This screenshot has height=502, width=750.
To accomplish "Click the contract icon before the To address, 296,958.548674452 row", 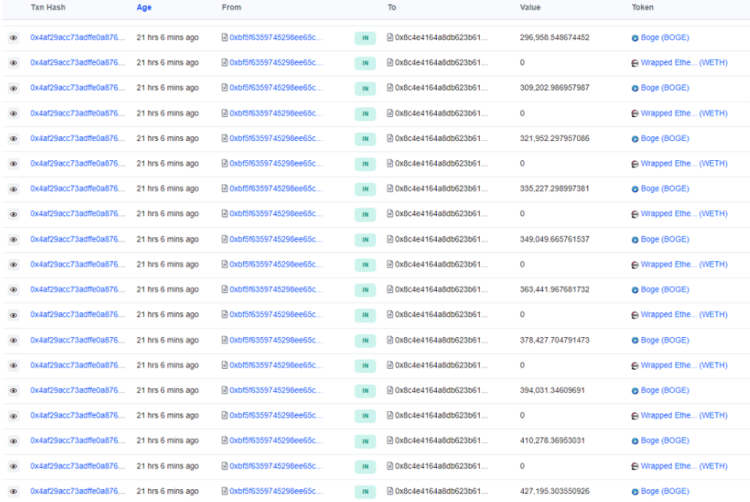I will click(390, 37).
